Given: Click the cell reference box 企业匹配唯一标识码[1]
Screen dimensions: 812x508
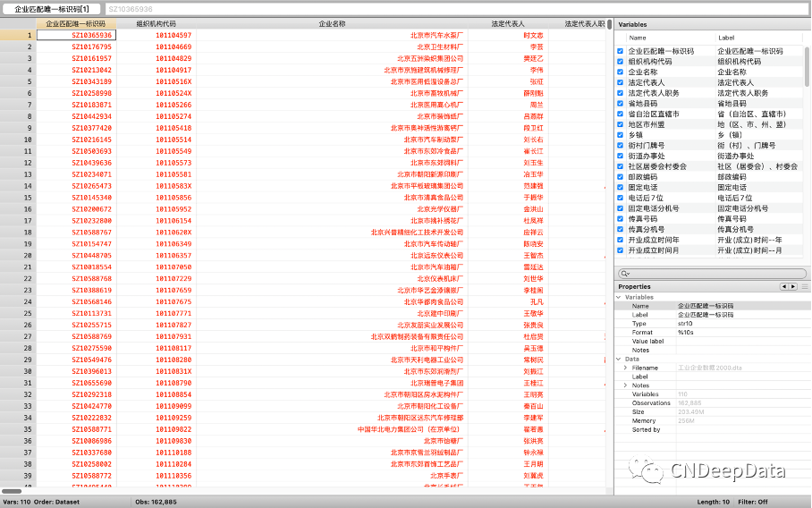Looking at the screenshot, I should [51, 9].
